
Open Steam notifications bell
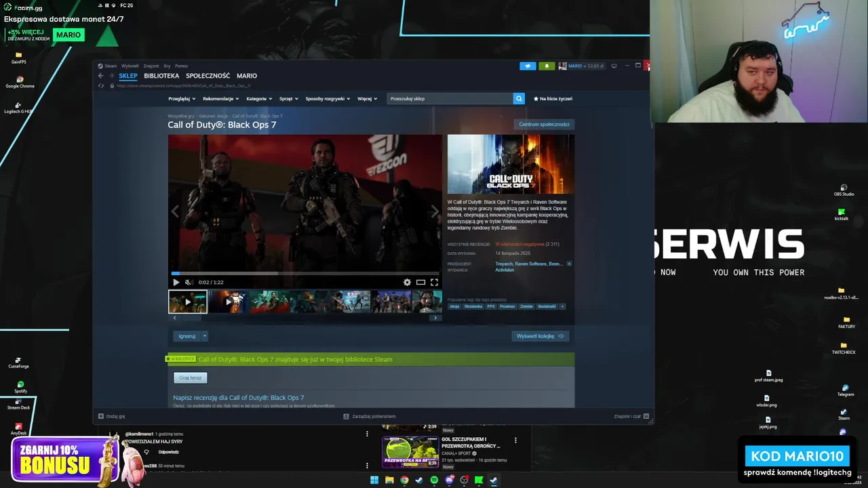(547, 66)
